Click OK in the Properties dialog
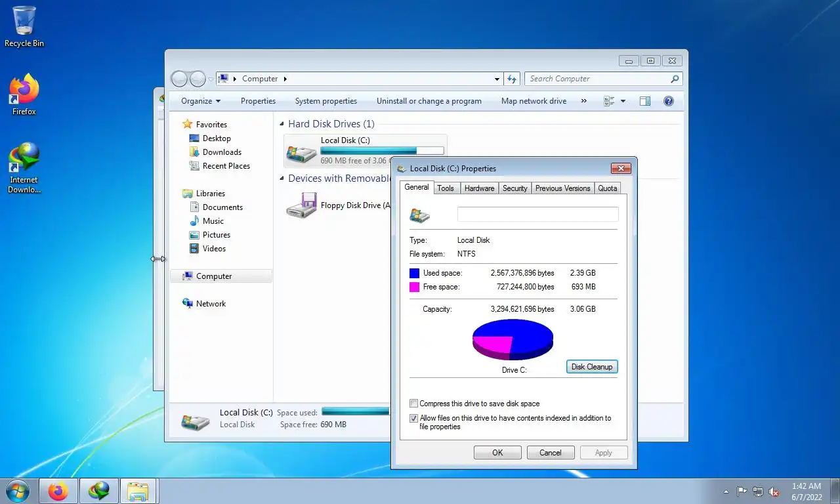Screen dimensions: 840x504 pos(497,453)
